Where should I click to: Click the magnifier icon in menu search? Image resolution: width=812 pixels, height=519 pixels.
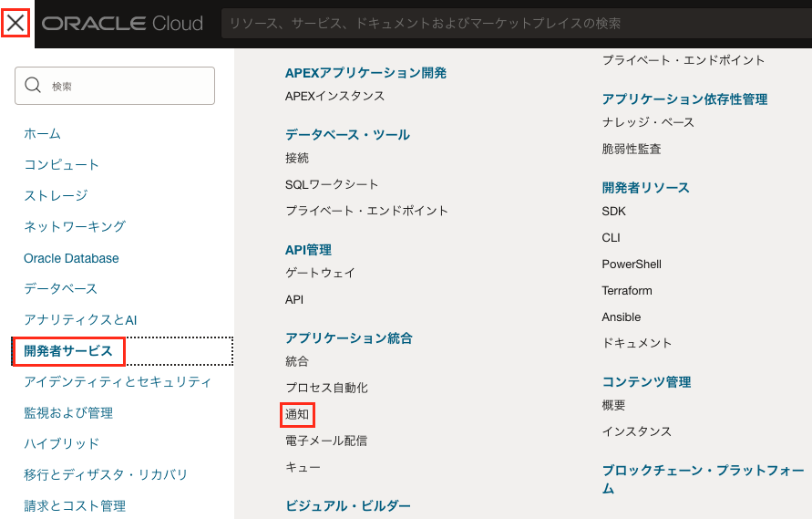34,86
